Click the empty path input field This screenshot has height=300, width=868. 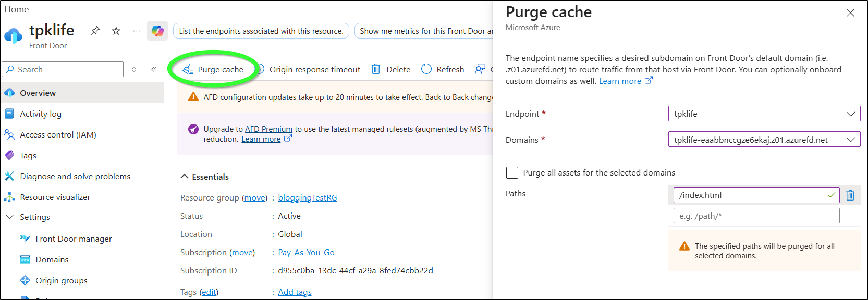tap(756, 216)
